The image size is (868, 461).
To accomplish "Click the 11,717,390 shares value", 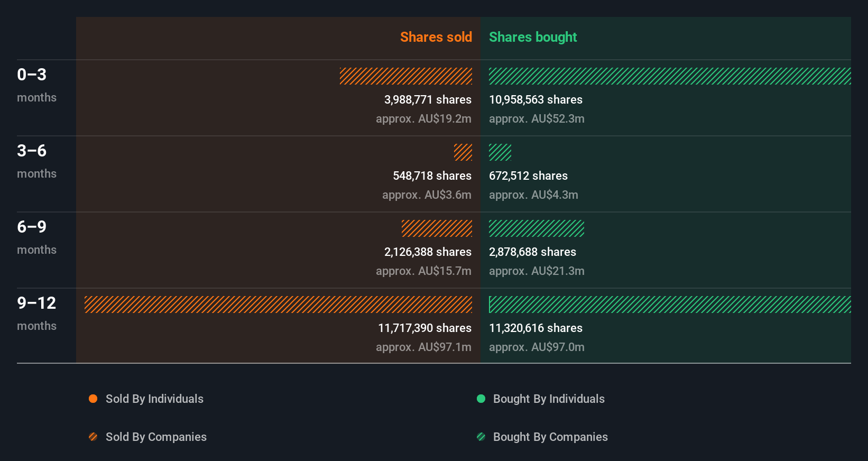I will click(424, 328).
